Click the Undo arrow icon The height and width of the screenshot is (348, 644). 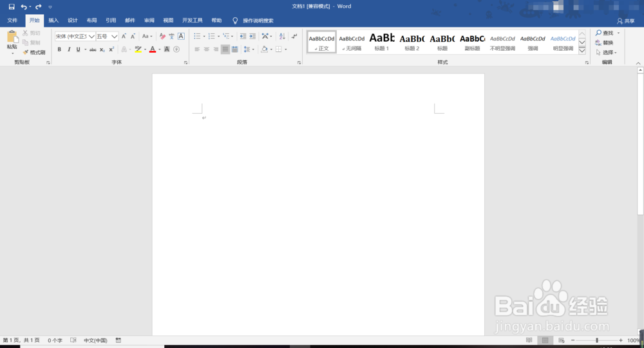click(24, 6)
